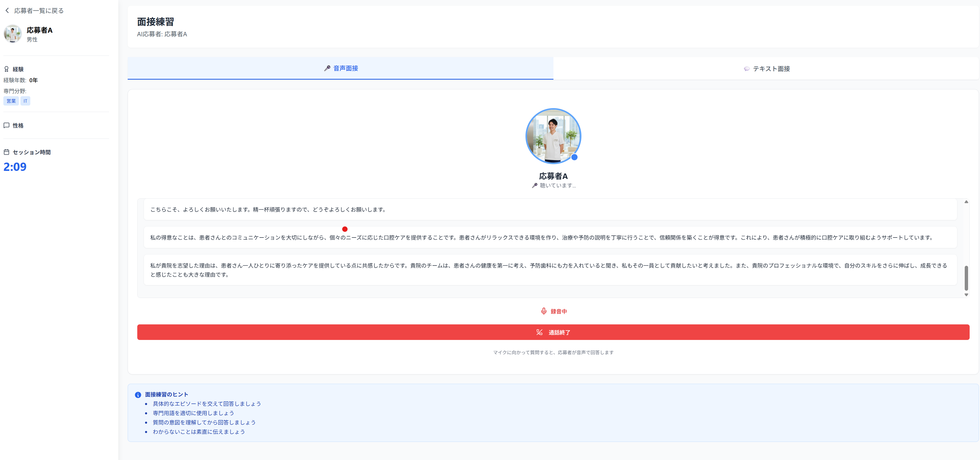Click the back chevron to applicant list
The height and width of the screenshot is (460, 980).
coord(7,11)
